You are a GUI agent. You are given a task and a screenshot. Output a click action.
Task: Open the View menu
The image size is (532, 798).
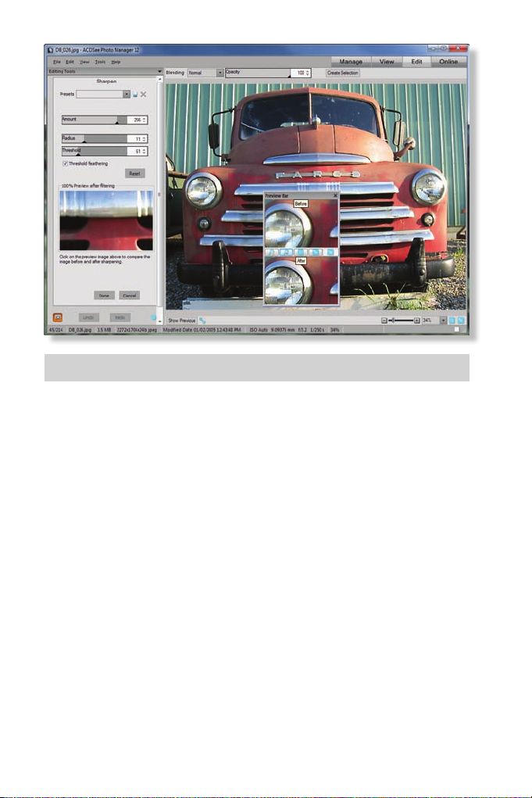point(84,62)
